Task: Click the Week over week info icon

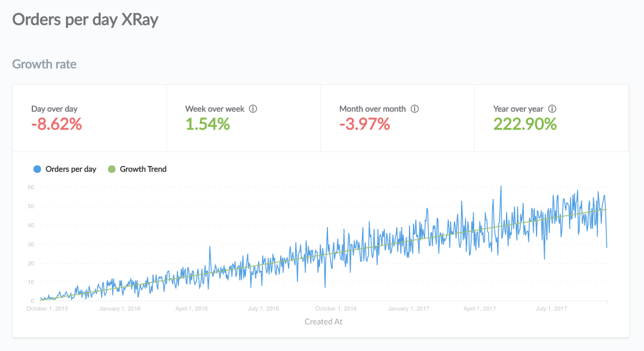Action: pyautogui.click(x=253, y=109)
